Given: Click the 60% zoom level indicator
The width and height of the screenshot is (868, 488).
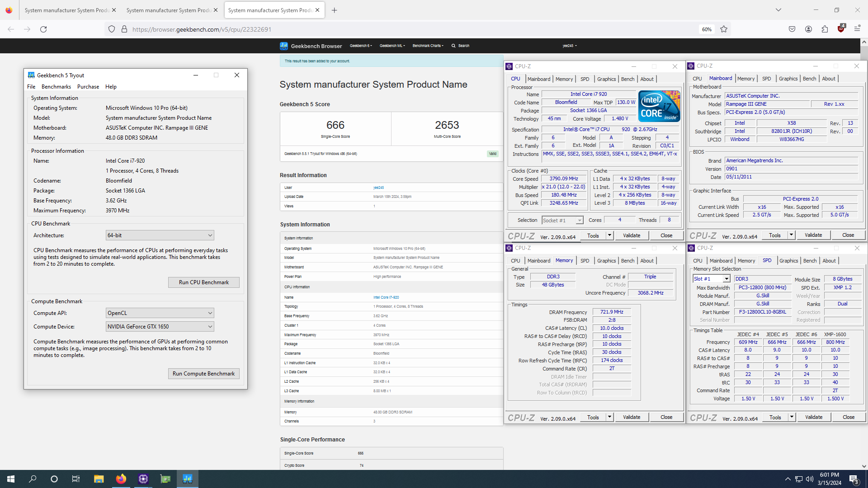Looking at the screenshot, I should pos(707,29).
